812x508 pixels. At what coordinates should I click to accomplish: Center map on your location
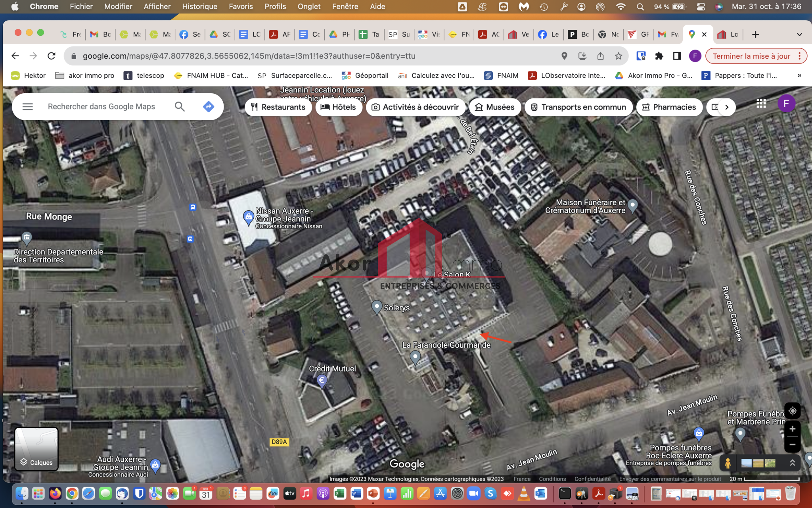tap(792, 411)
